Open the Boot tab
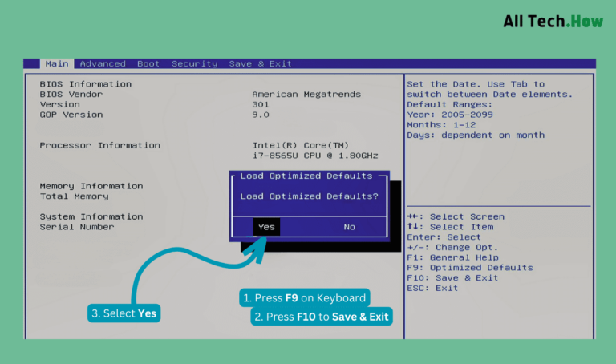The height and width of the screenshot is (364, 616). [x=148, y=64]
